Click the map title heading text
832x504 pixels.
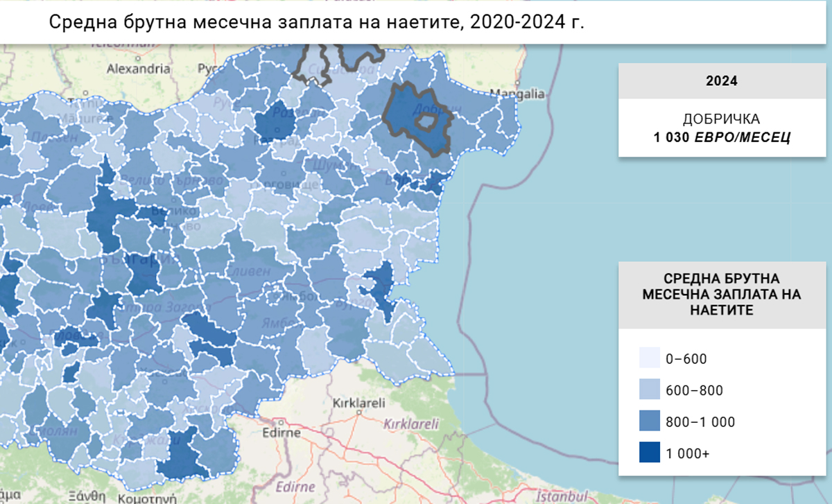point(317,22)
